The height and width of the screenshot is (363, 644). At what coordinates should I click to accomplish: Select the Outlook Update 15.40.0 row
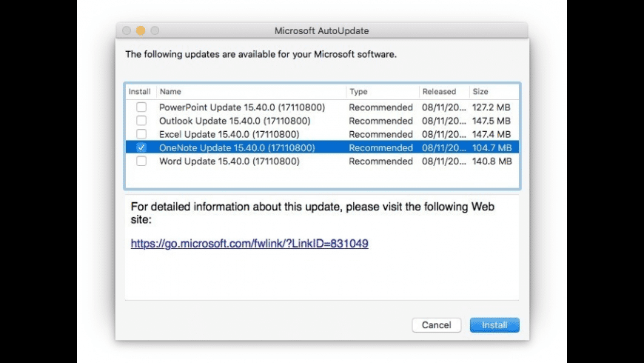pos(235,121)
